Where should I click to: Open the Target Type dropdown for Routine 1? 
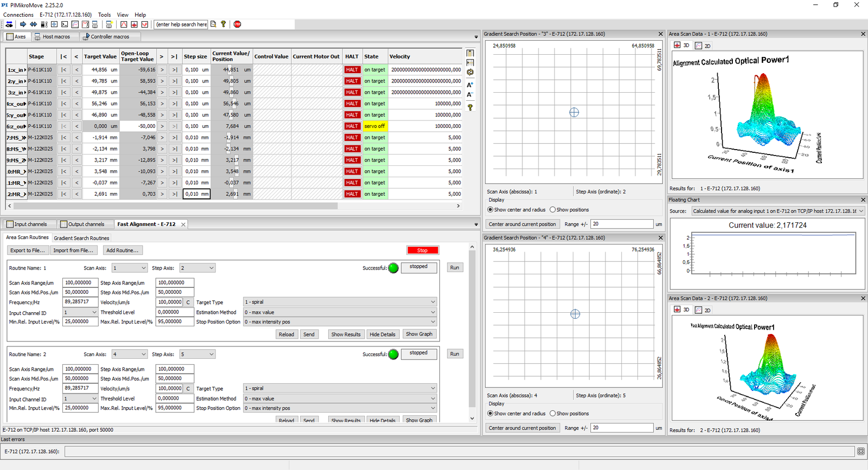(340, 302)
